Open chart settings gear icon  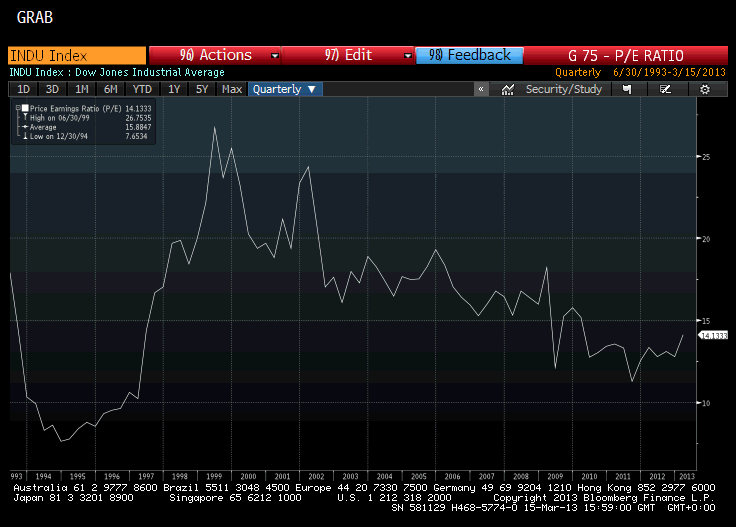click(705, 89)
